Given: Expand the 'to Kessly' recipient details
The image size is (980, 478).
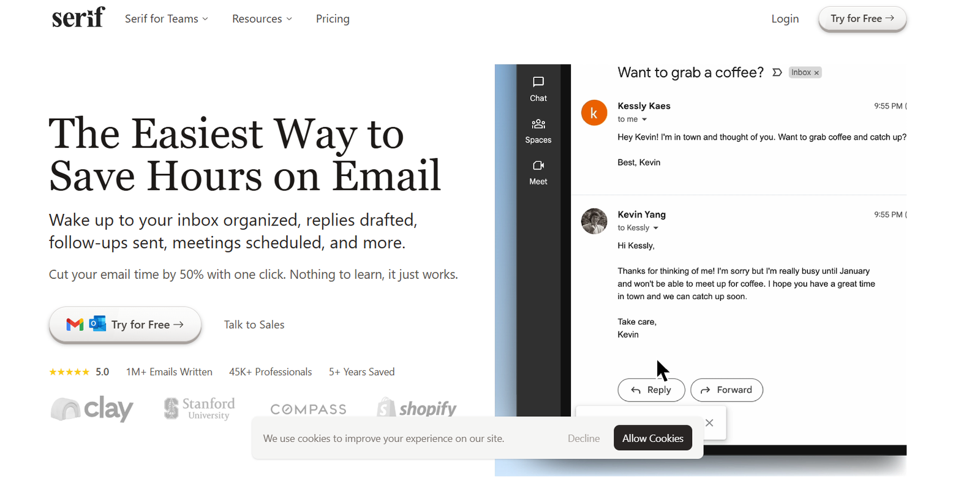Looking at the screenshot, I should [655, 228].
